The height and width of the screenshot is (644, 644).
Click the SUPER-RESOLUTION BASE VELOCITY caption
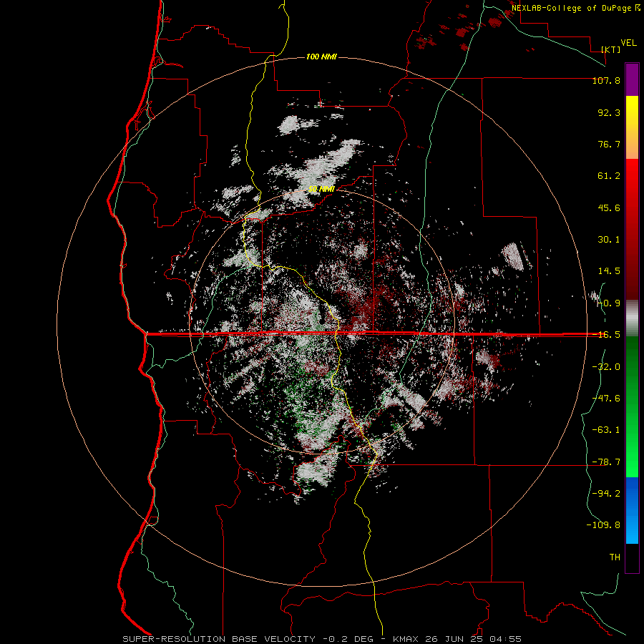(x=220, y=639)
